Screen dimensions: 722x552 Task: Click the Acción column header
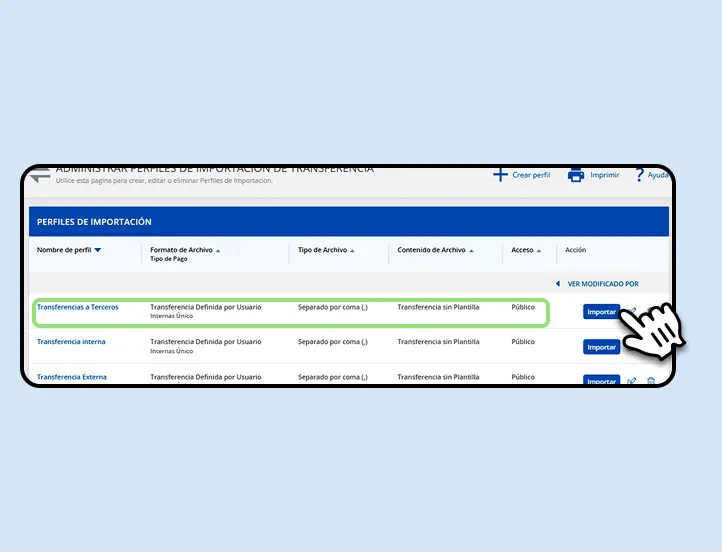tap(576, 250)
